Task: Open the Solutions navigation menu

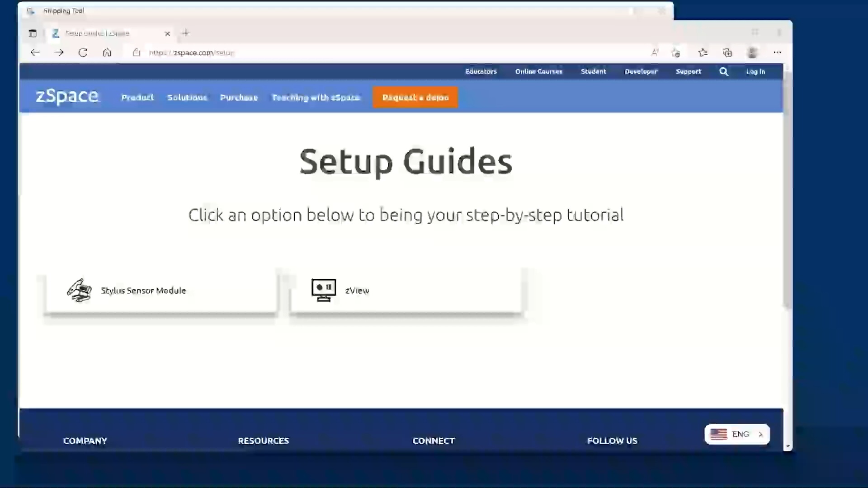Action: click(187, 97)
